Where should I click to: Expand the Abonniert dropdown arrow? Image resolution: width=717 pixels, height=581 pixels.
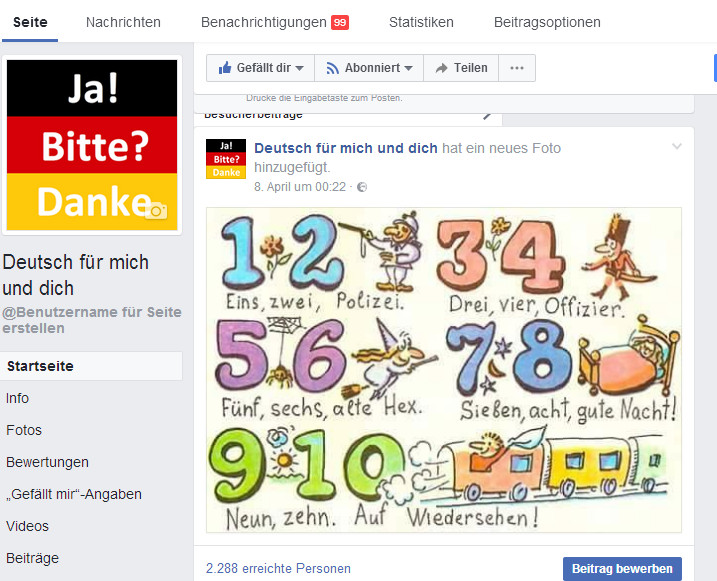pyautogui.click(x=408, y=68)
